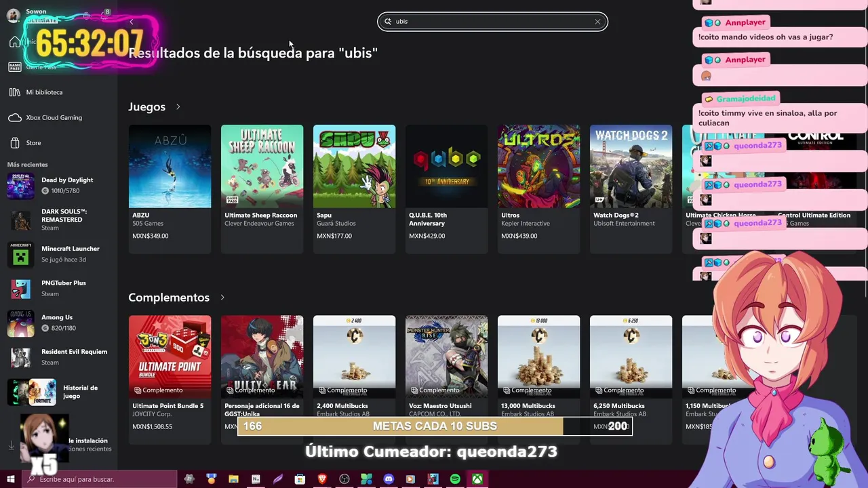This screenshot has height=488, width=868.
Task: Open the Windows Start menu
Action: click(x=10, y=479)
